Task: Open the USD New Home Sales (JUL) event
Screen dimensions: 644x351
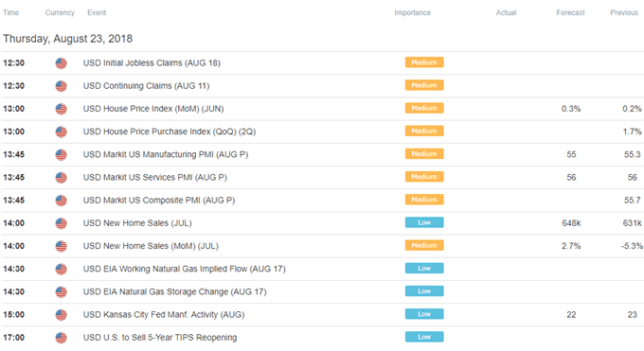Action: [x=137, y=223]
